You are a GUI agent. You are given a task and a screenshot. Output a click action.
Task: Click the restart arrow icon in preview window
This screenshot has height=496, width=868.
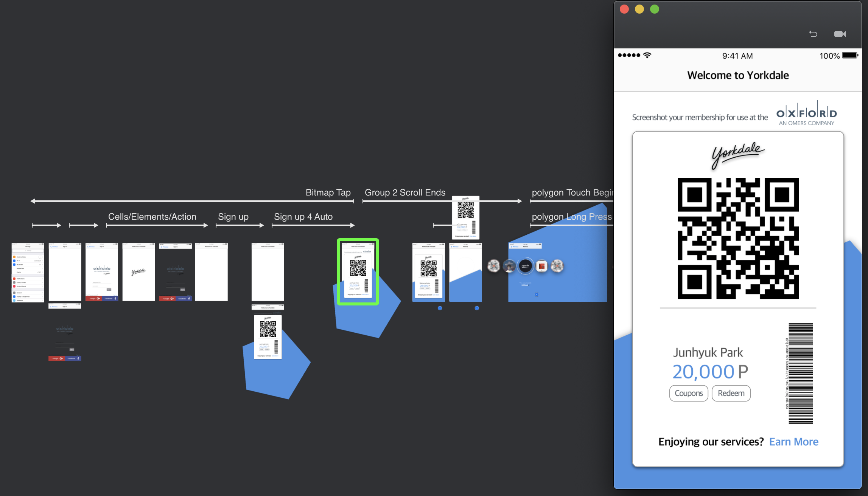[x=813, y=34]
